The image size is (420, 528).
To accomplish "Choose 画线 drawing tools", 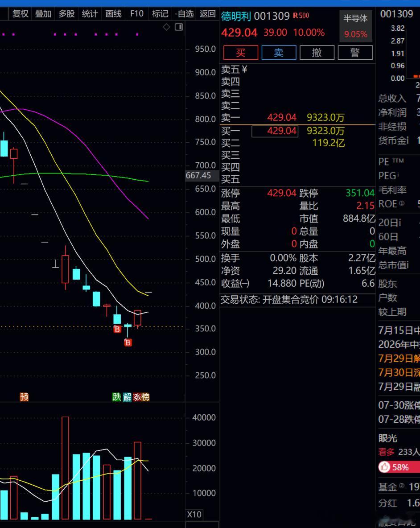I will click(x=113, y=14).
